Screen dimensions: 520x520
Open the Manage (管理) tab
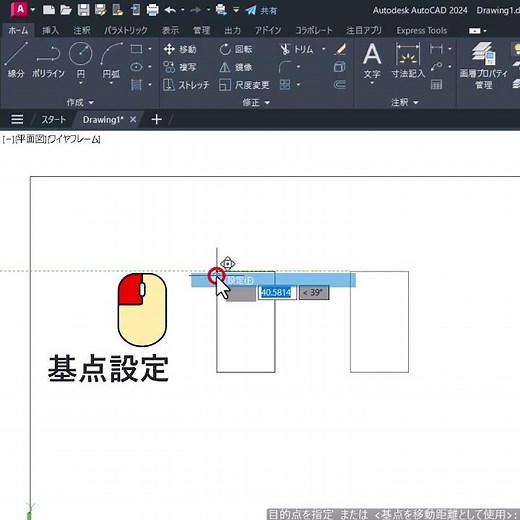[201, 31]
